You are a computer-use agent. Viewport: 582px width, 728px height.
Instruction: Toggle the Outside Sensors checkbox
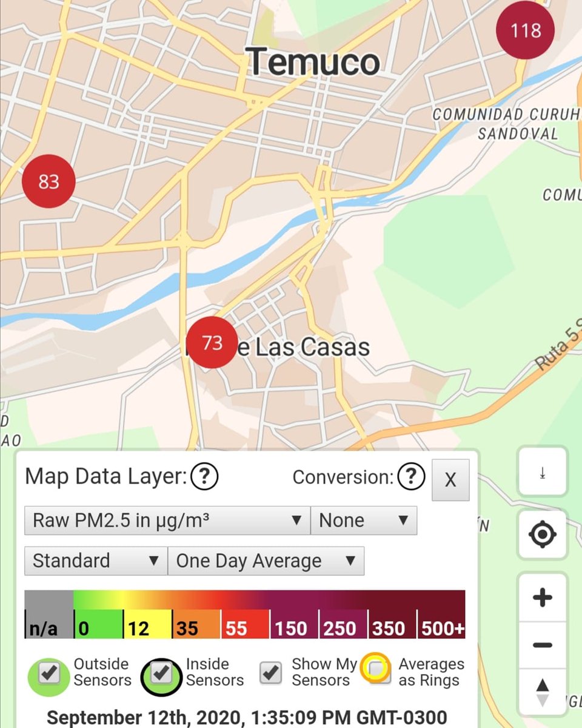click(49, 672)
